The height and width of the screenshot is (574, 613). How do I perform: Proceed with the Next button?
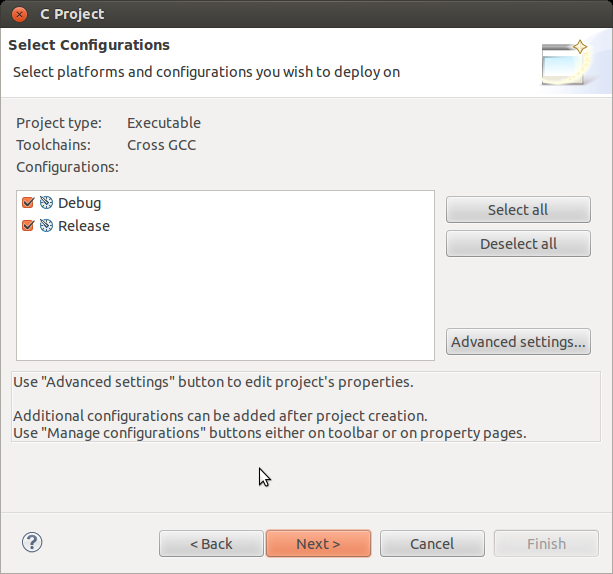318,544
